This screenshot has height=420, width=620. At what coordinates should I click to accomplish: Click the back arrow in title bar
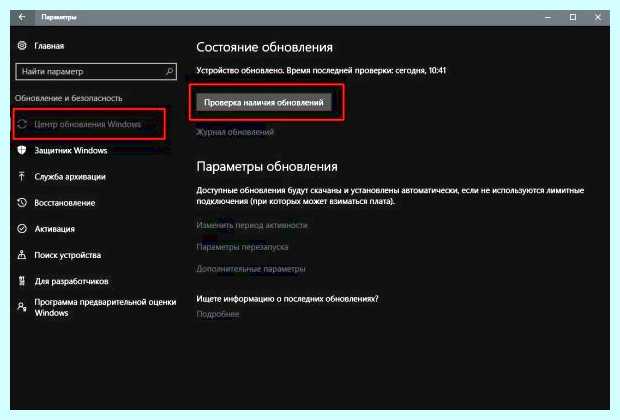tap(22, 17)
